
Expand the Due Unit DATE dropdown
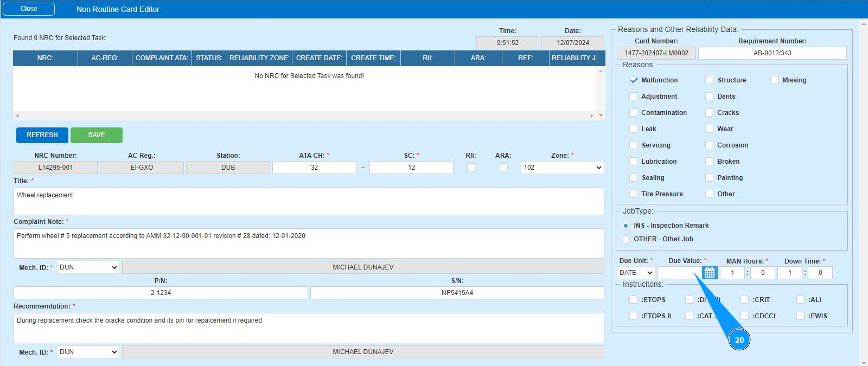click(x=636, y=273)
